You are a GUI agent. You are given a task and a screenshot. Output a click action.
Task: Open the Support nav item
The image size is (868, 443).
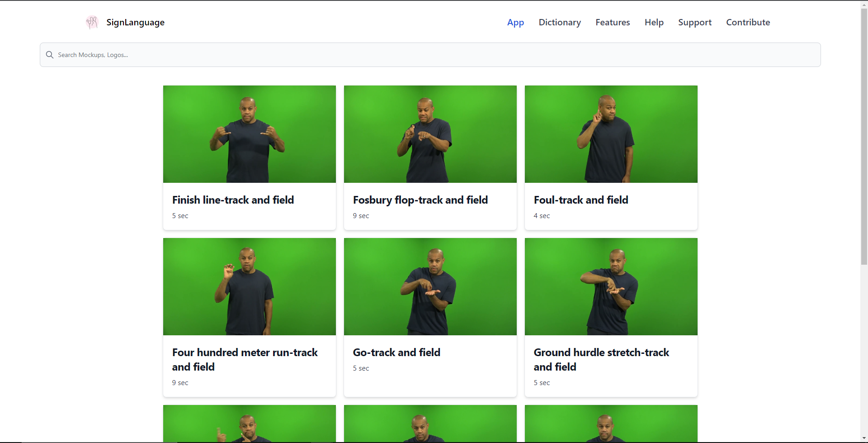694,22
